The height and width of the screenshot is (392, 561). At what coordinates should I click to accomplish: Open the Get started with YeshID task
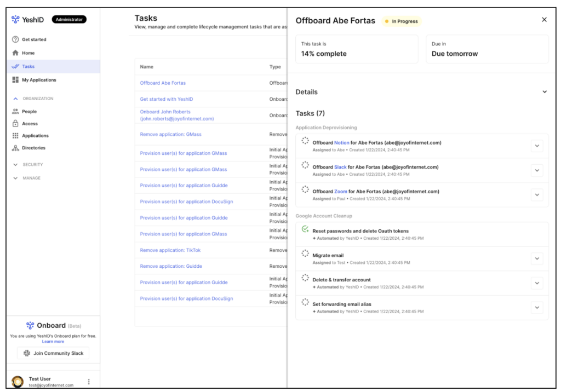pos(167,99)
